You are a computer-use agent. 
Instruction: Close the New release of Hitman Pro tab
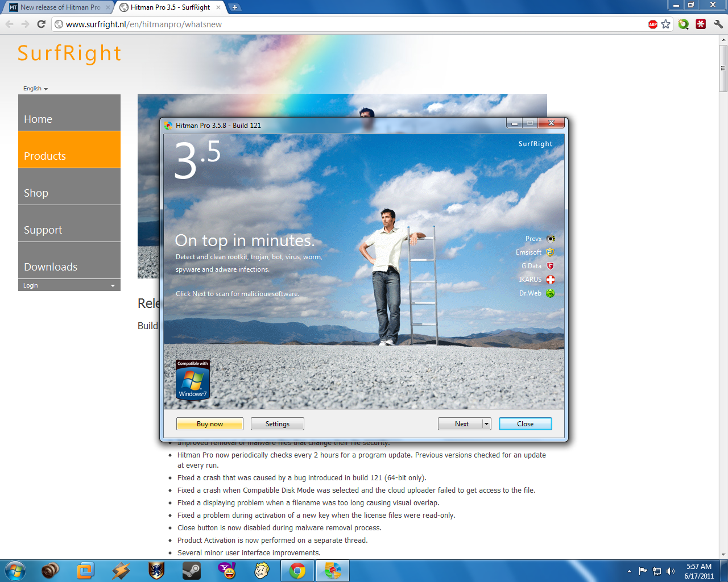[x=107, y=7]
